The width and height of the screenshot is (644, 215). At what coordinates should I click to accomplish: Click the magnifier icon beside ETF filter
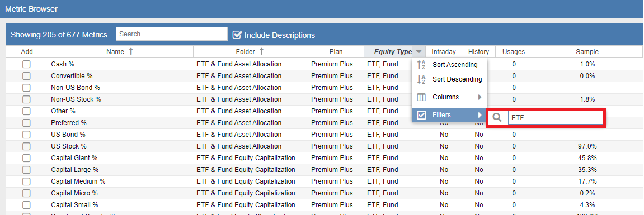[x=497, y=118]
